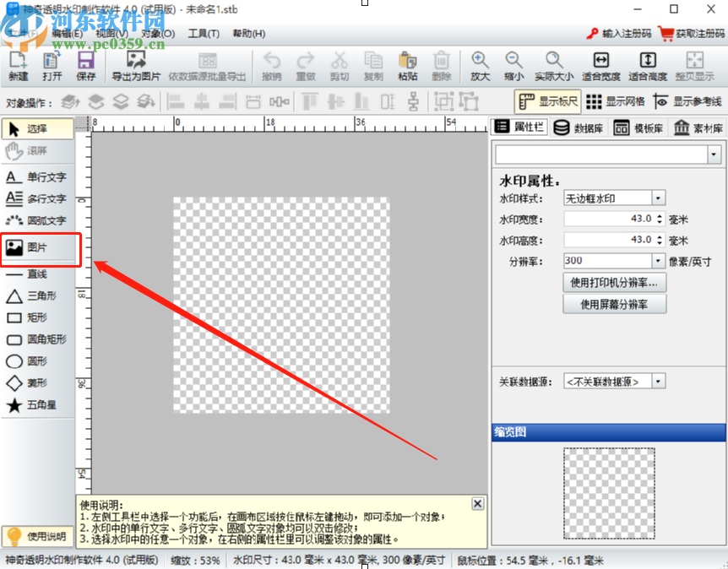Viewport: 728px width, 569px height.
Task: Click the 使用说明 lightbulb button
Action: coord(38,537)
